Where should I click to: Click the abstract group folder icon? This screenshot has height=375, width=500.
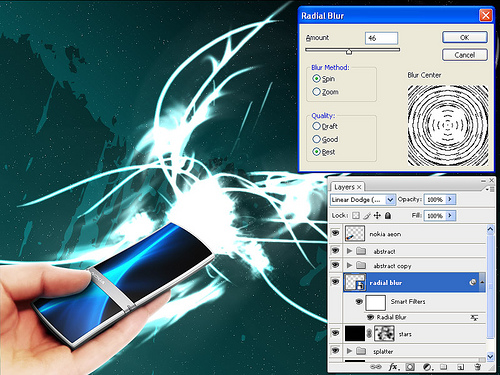coord(361,251)
